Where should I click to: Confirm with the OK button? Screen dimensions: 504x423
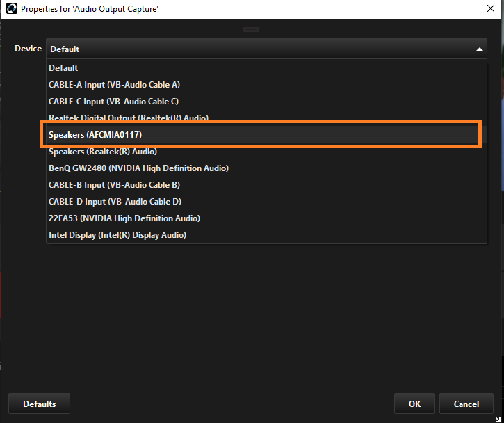414,404
